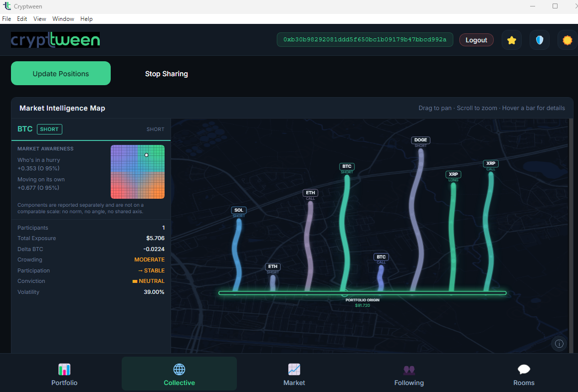Click the star favorites icon

511,40
